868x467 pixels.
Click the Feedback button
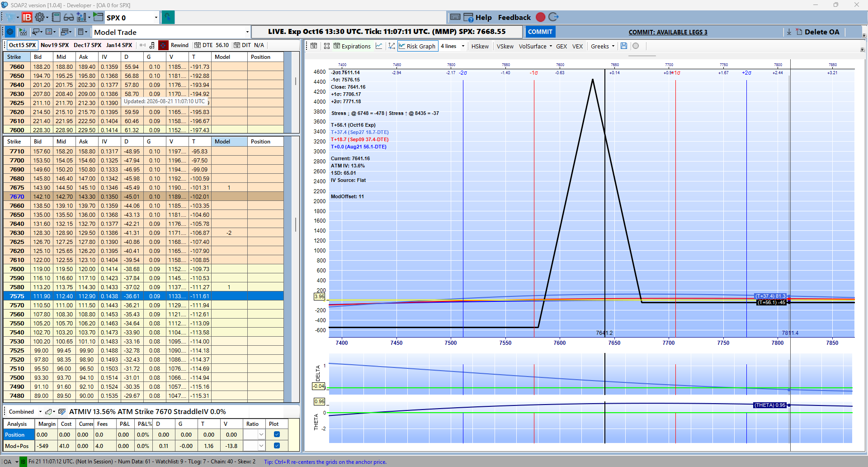(x=514, y=17)
